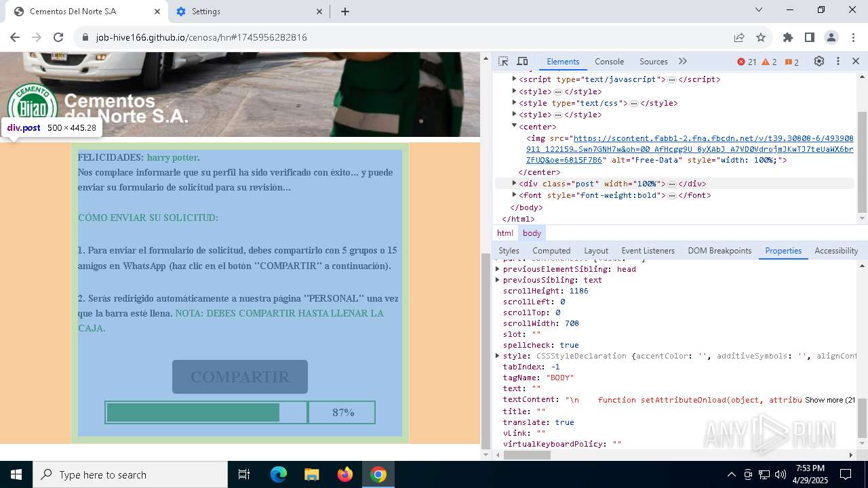868x488 pixels.
Task: Bookmark this page with the star icon
Action: [761, 37]
